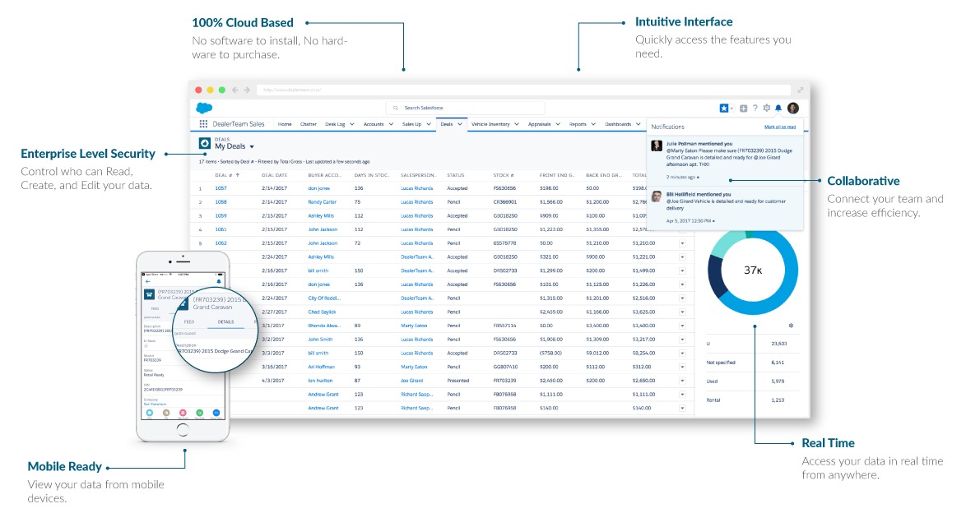The width and height of the screenshot is (980, 527).
Task: Click the browser forward arrow
Action: point(247,90)
